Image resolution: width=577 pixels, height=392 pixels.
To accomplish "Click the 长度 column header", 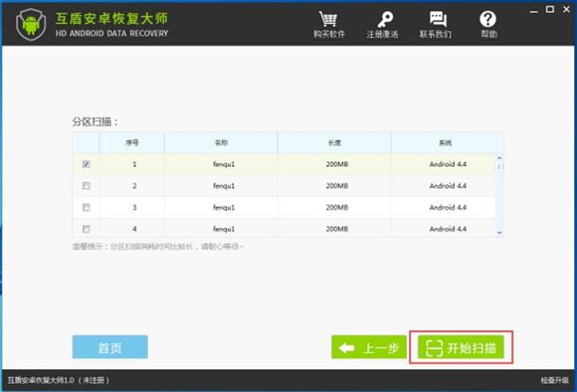I will pyautogui.click(x=334, y=142).
